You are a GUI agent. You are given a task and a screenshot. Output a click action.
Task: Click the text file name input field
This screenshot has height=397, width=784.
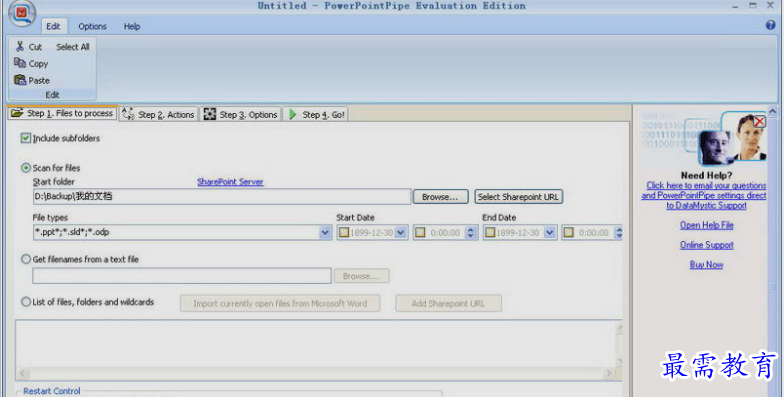(x=182, y=276)
